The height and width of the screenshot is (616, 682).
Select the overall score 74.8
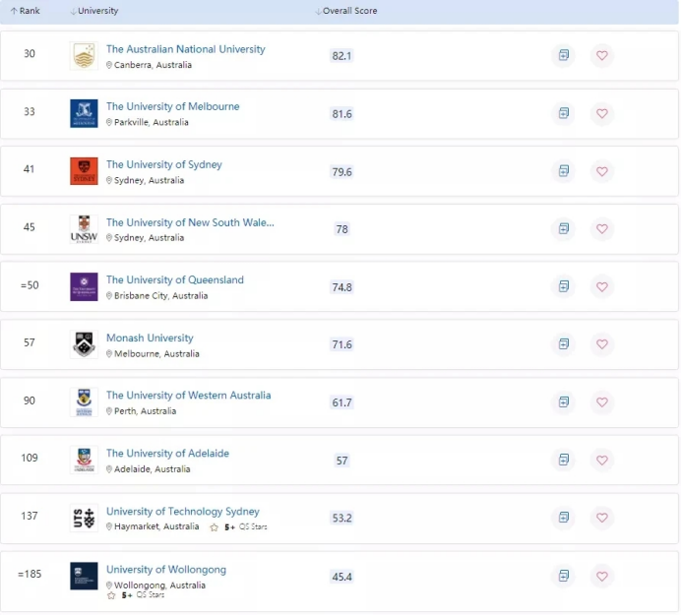341,287
